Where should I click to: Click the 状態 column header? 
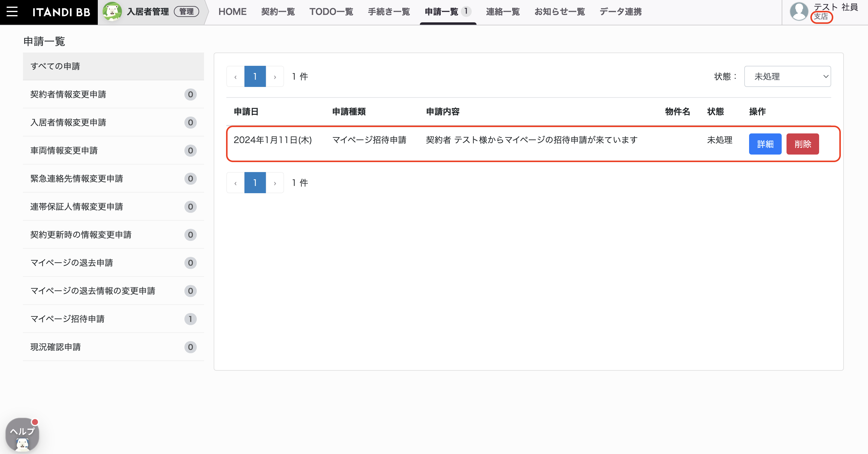715,112
